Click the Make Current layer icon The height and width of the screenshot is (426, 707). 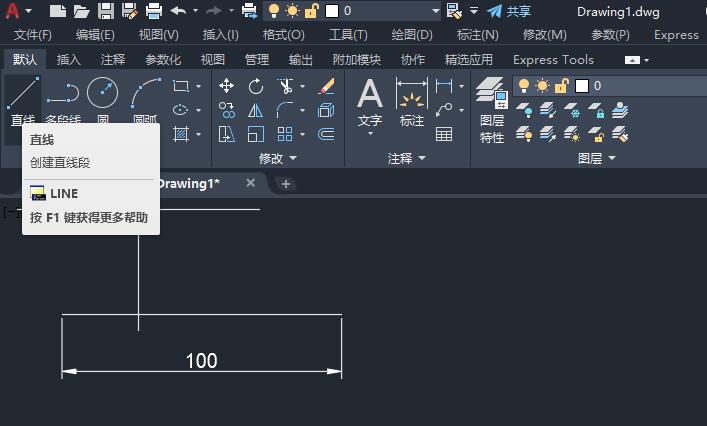pyautogui.click(x=620, y=110)
